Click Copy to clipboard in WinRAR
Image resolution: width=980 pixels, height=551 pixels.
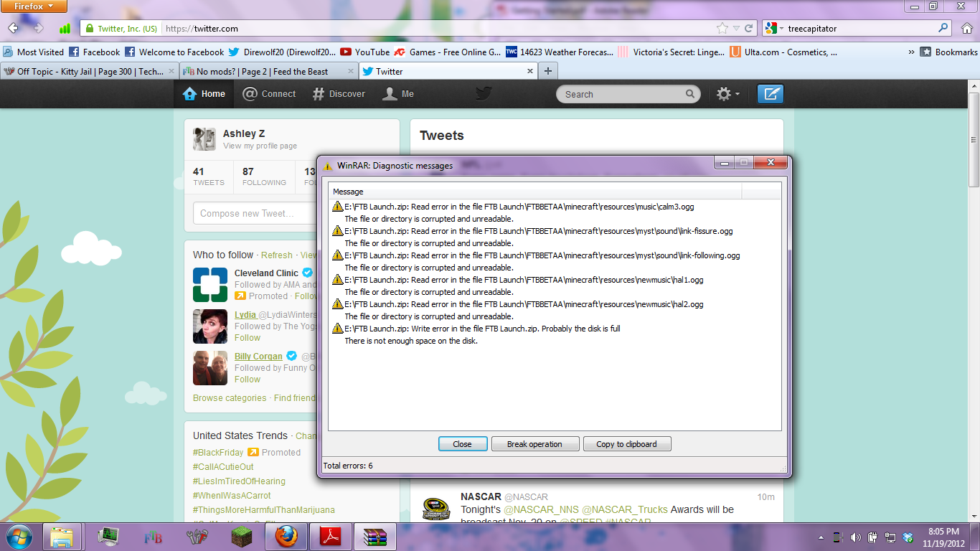point(626,444)
